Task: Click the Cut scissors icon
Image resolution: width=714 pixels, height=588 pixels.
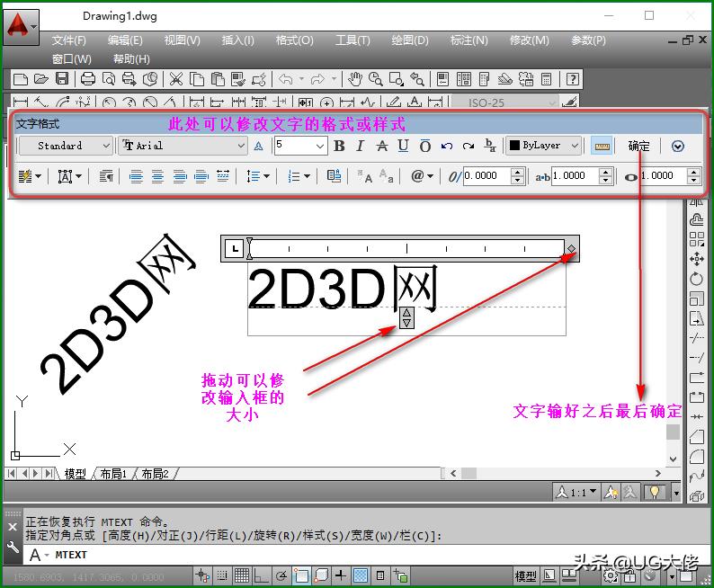Action: (175, 79)
